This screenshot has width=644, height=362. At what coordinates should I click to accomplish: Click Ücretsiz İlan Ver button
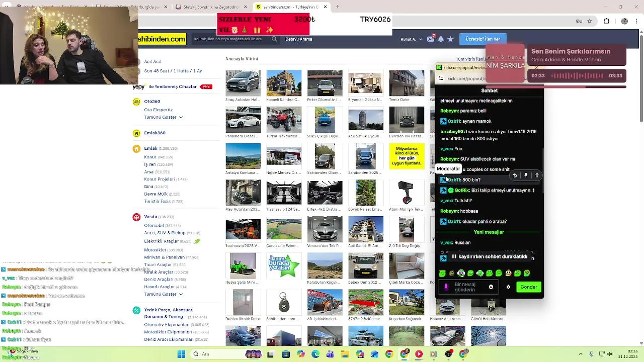tap(482, 39)
